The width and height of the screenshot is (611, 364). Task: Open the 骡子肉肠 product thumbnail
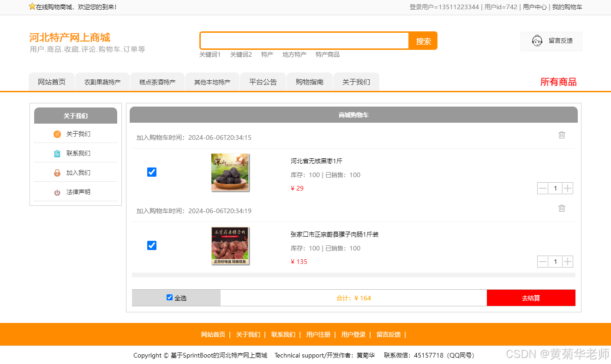230,245
